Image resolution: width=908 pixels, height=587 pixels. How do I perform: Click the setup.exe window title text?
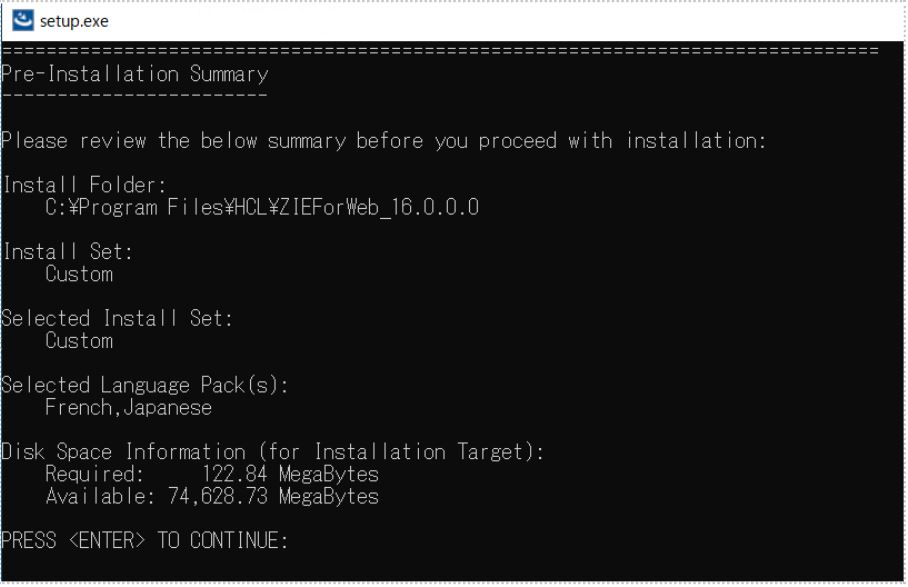(x=75, y=20)
